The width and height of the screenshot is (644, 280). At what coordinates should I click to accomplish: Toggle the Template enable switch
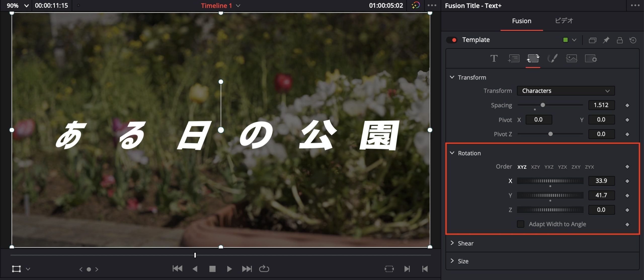pyautogui.click(x=452, y=40)
